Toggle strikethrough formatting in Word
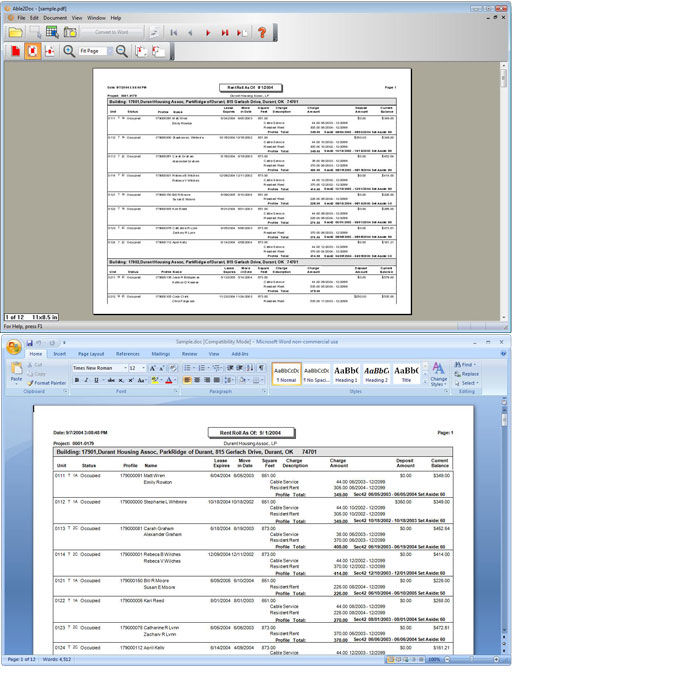 (111, 380)
